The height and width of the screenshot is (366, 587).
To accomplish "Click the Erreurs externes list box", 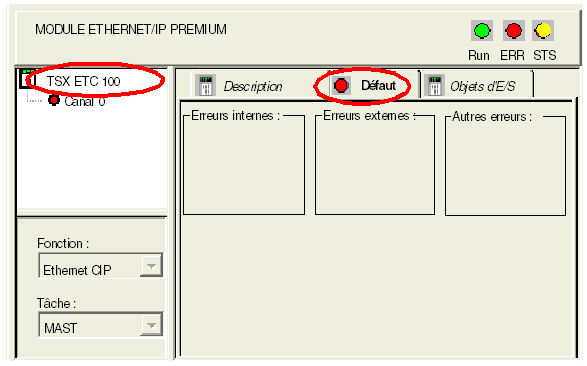I will (x=375, y=165).
